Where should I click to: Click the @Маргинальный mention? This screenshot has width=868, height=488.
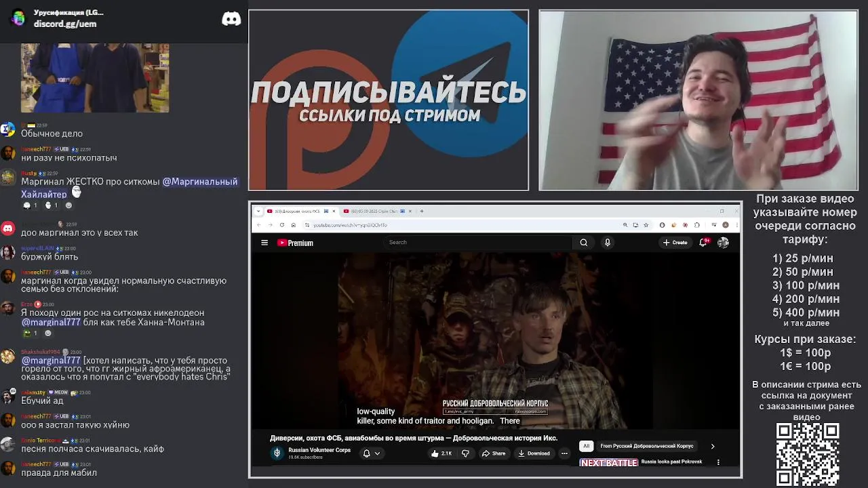pos(200,182)
